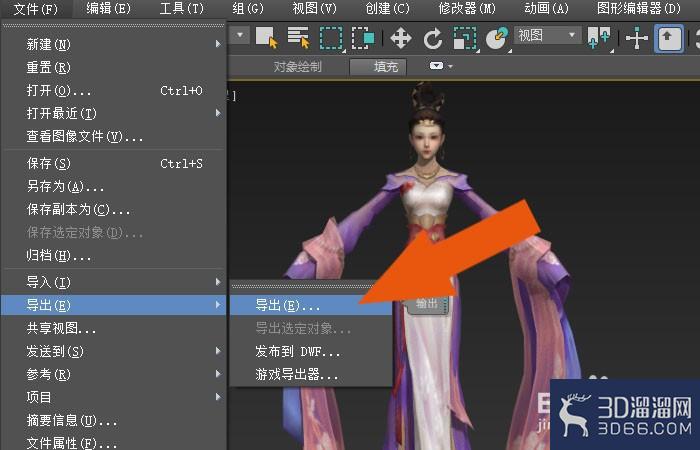Open the 修改器(M) menu
The height and width of the screenshot is (450, 700).
point(467,8)
